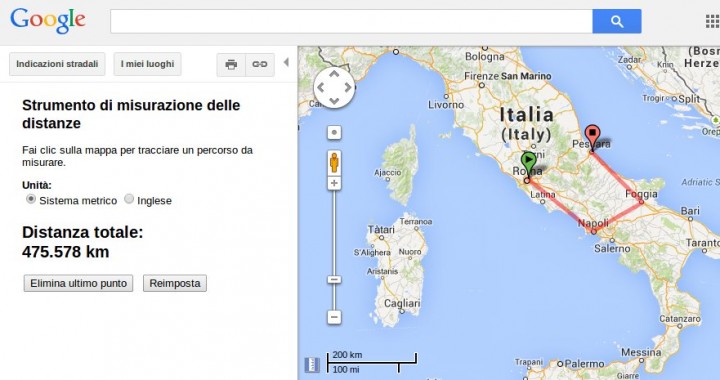
Task: Pan the map up with arrow
Action: tap(334, 73)
